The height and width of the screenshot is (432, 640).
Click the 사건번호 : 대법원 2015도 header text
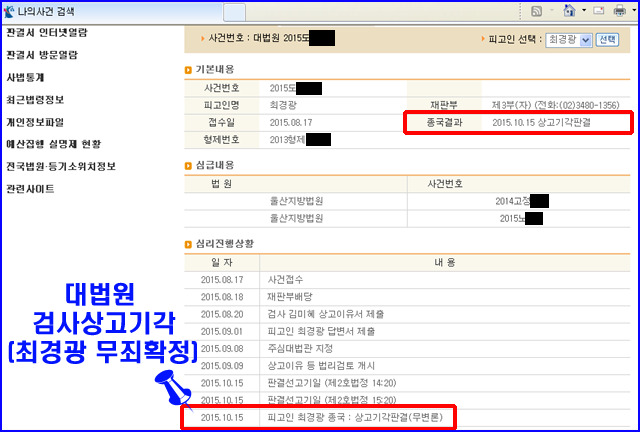(259, 38)
